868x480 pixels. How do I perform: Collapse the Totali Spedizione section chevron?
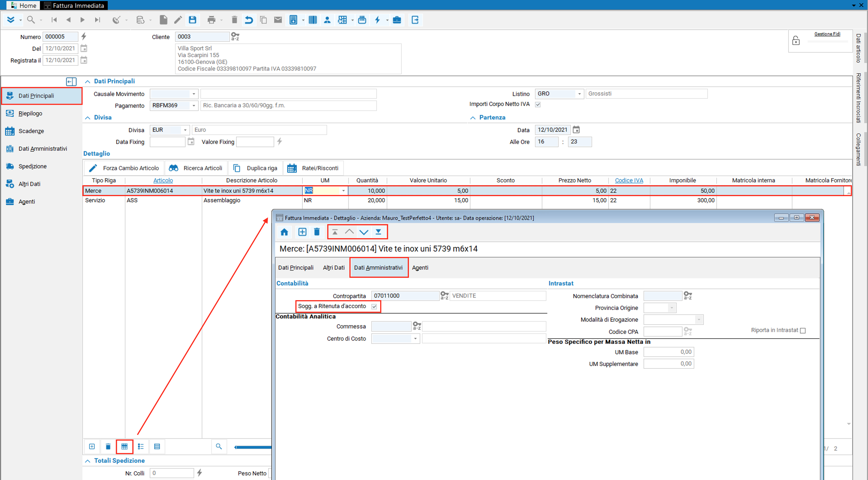[88, 461]
